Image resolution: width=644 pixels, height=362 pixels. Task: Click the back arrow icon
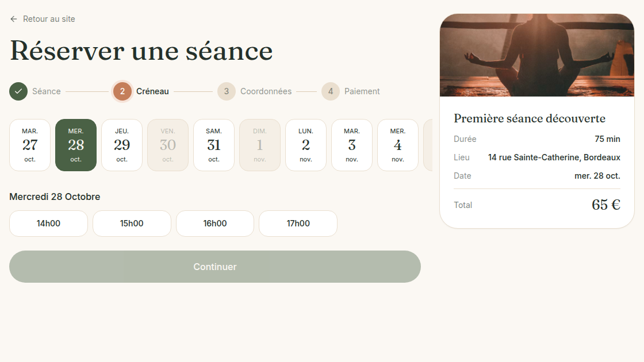click(14, 19)
